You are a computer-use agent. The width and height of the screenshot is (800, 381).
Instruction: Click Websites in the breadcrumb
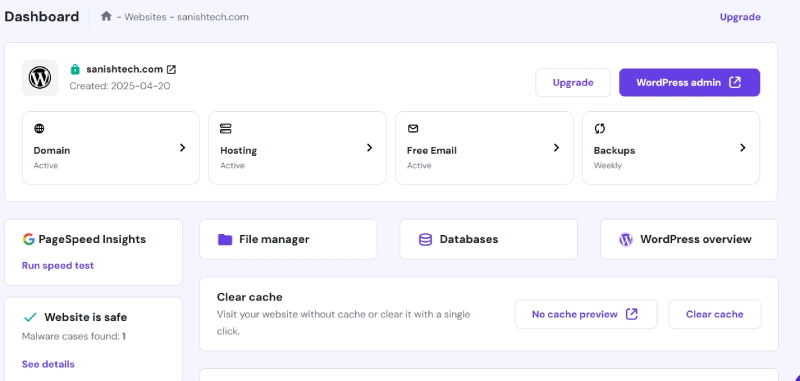145,17
